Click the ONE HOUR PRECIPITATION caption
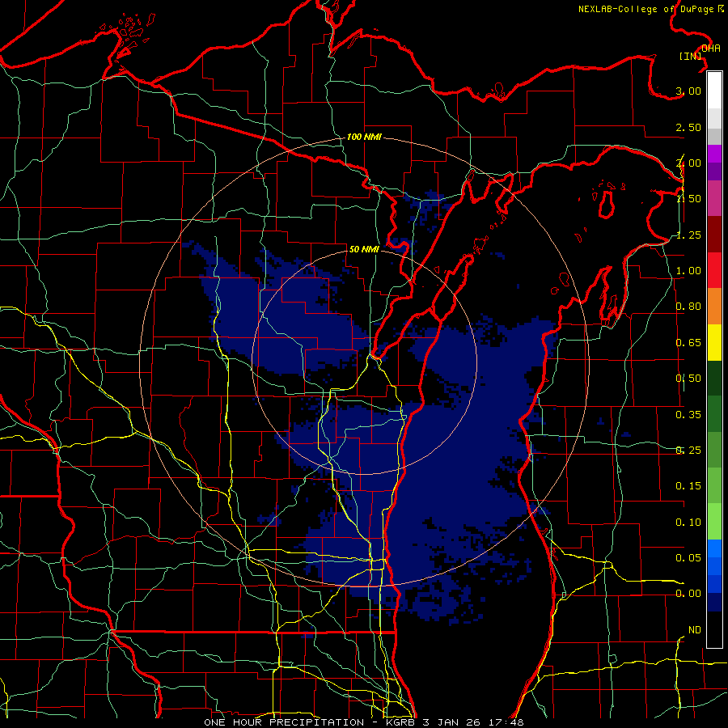 [284, 722]
